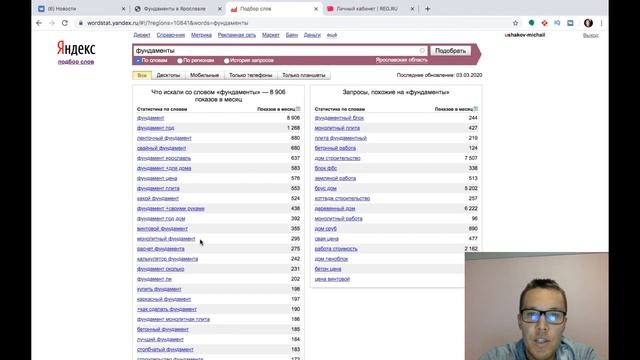Clear the search field with the X icon
640x360 pixels.
(x=422, y=51)
